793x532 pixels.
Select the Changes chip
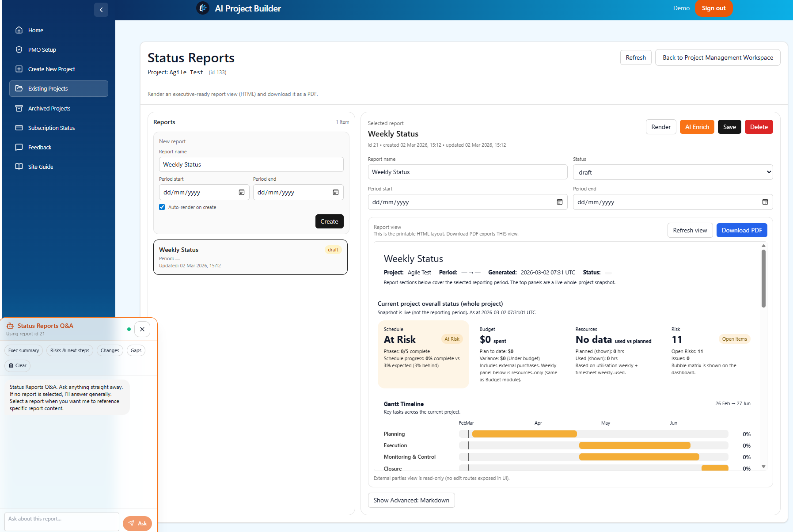click(x=110, y=350)
